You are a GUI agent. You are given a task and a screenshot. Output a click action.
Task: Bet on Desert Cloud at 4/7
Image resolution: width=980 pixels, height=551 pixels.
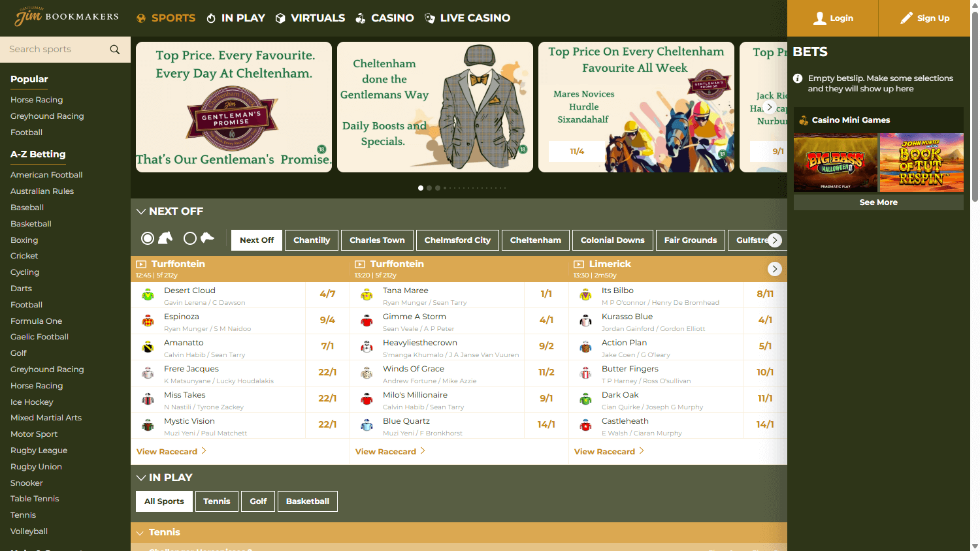[327, 294]
